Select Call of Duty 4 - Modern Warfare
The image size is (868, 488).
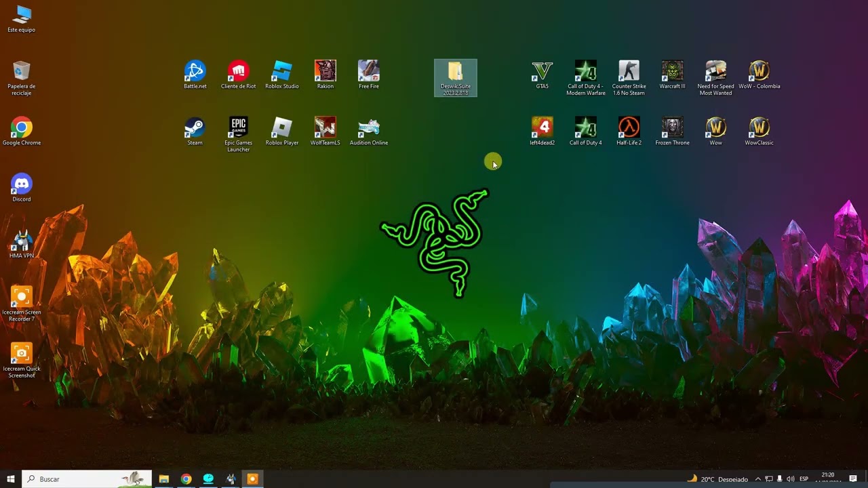click(x=586, y=78)
